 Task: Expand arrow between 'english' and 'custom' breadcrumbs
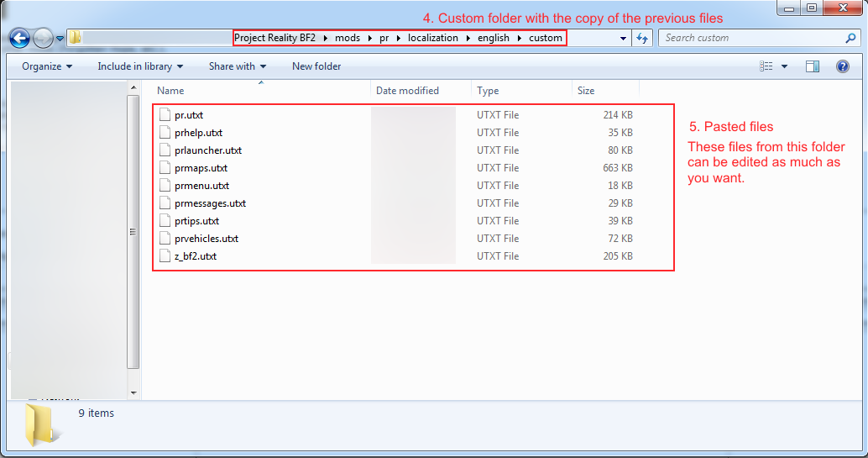point(520,38)
